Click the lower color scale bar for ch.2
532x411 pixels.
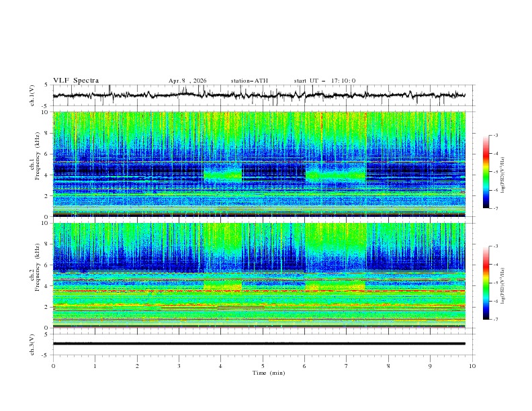tap(486, 283)
